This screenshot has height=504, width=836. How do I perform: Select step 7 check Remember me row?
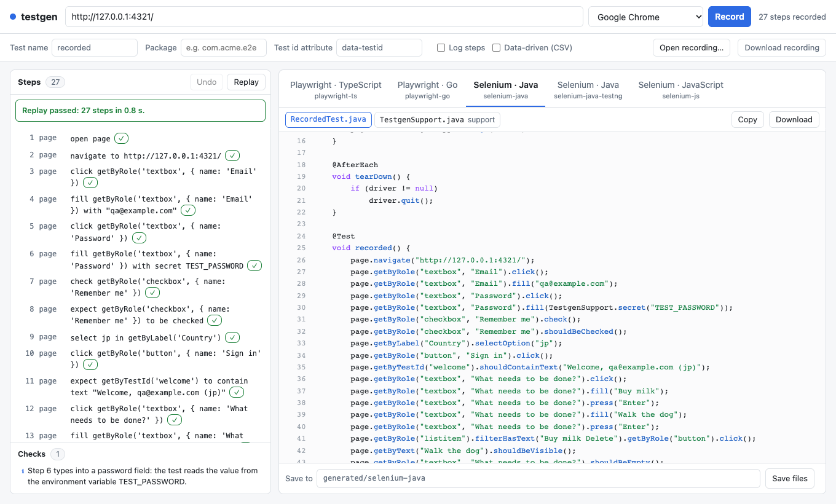[x=140, y=287]
